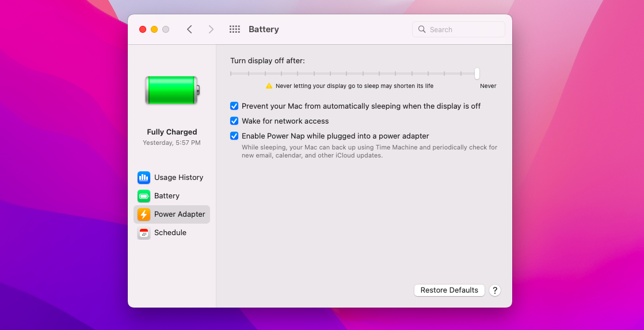Click the 'Turn display off after:' label

pyautogui.click(x=268, y=61)
